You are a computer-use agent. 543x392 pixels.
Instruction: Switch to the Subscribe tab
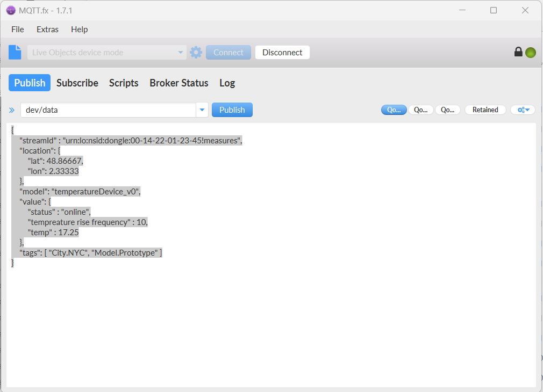pos(77,83)
